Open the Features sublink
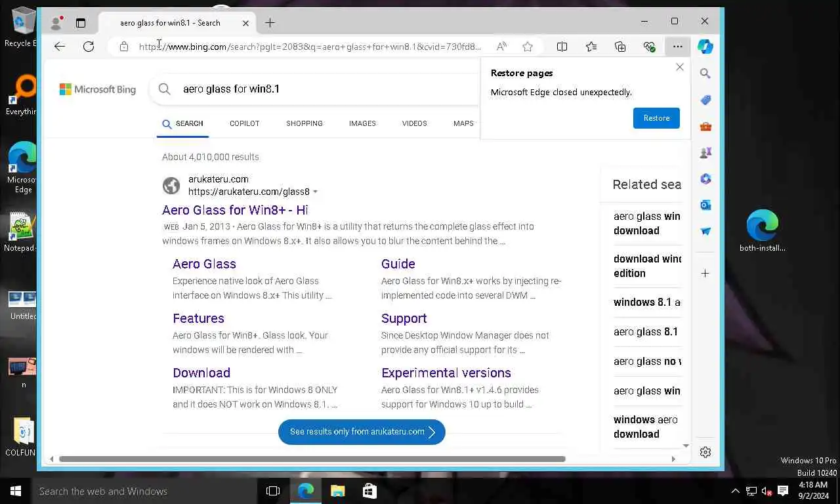The height and width of the screenshot is (504, 840). (198, 318)
